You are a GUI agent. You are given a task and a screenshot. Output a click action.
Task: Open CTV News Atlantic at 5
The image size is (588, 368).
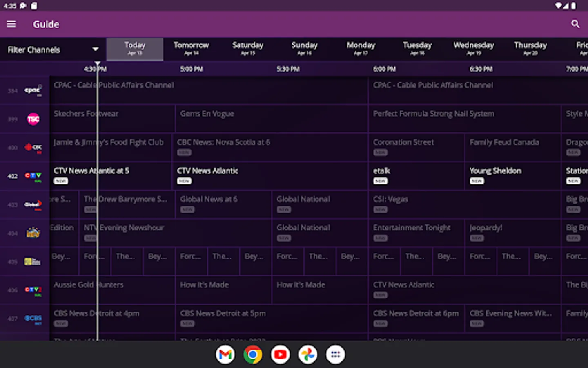[111, 176]
